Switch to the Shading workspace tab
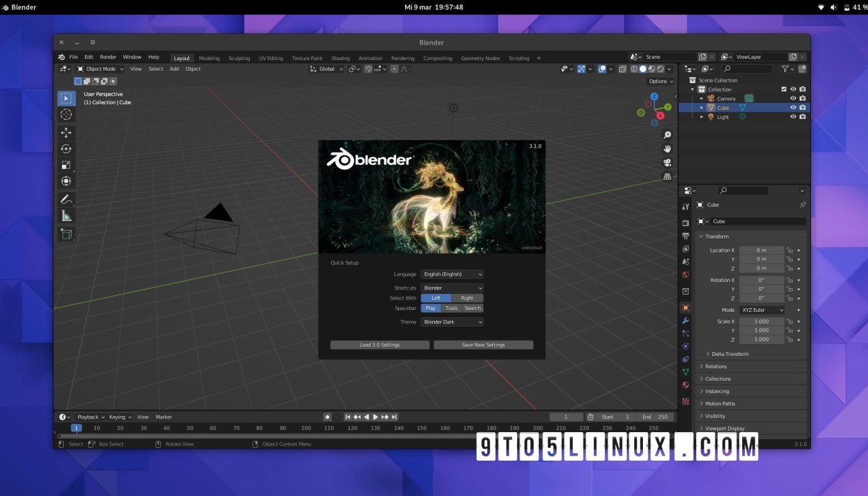Screen dimensions: 868x496 [x=340, y=58]
